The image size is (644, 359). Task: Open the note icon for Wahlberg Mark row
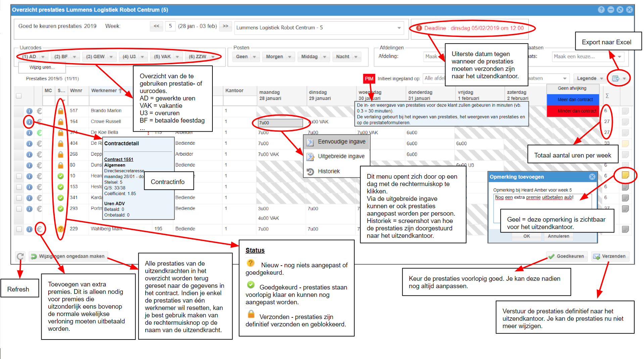pyautogui.click(x=625, y=229)
